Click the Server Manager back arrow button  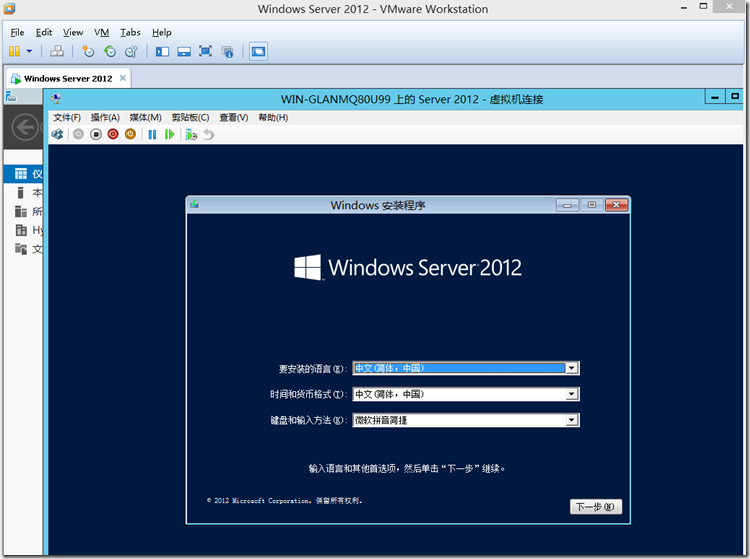tap(24, 127)
